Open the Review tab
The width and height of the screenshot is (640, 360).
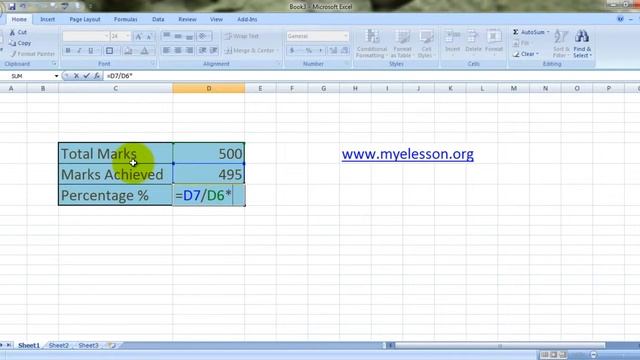[187, 19]
